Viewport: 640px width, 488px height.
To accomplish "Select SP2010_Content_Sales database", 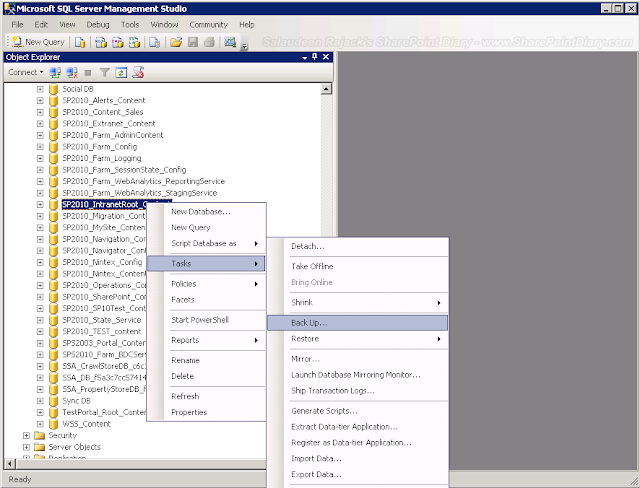I will 102,112.
